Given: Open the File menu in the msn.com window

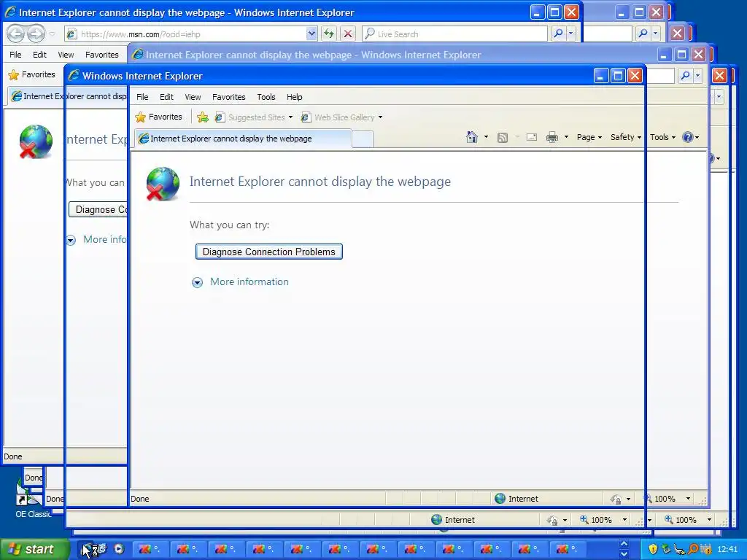Looking at the screenshot, I should pos(15,55).
